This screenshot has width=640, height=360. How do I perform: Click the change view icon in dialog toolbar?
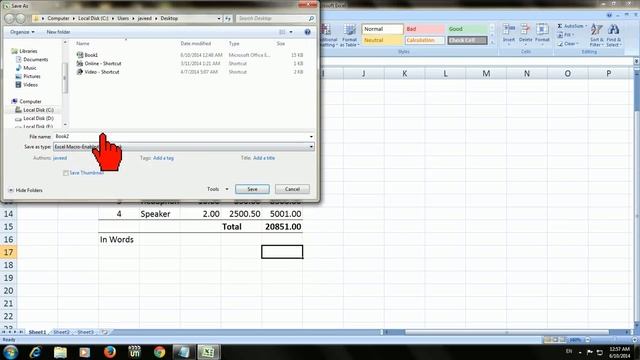(282, 32)
